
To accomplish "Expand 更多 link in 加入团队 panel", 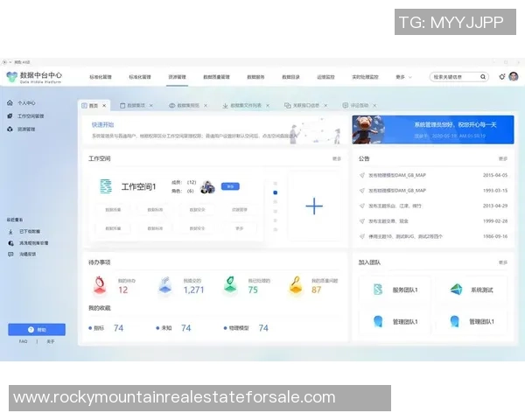I will [x=503, y=262].
